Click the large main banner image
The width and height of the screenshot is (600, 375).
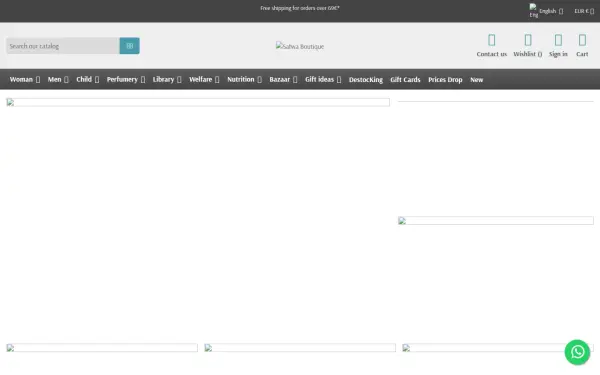198,102
